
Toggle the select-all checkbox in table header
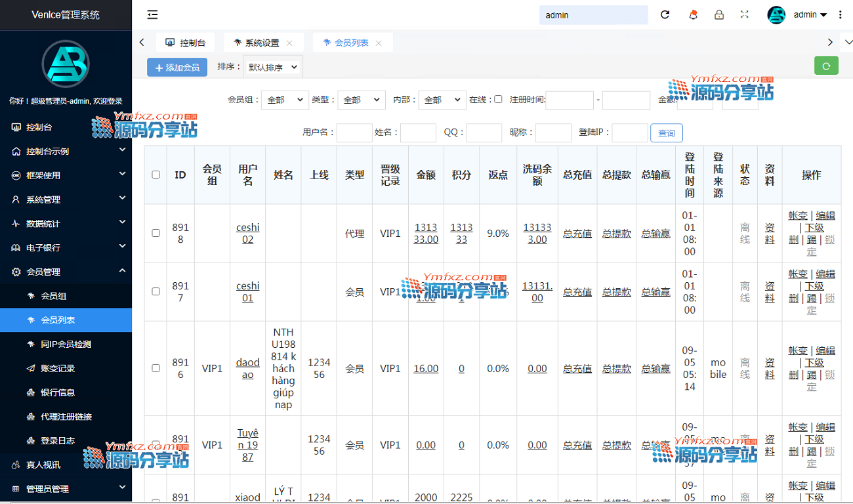coord(156,175)
